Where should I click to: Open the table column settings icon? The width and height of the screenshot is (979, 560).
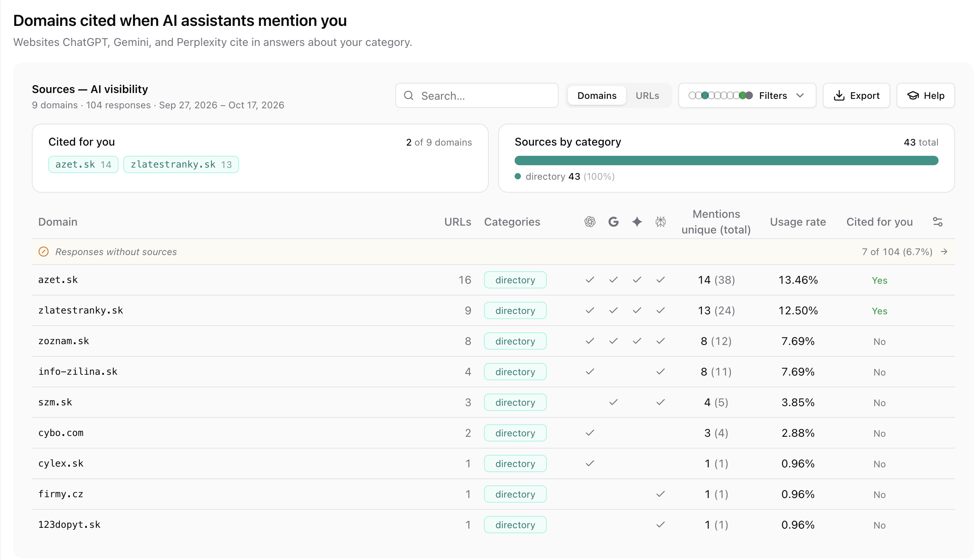click(937, 222)
